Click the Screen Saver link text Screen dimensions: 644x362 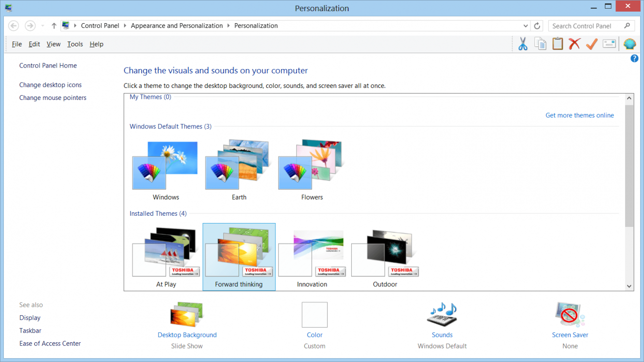570,334
